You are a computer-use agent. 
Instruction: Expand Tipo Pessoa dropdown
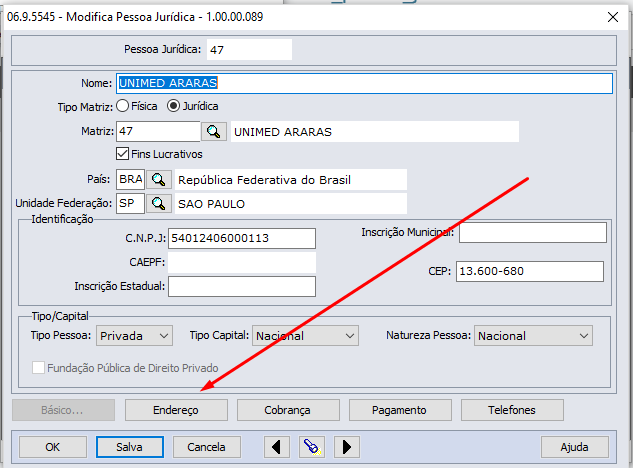pyautogui.click(x=134, y=336)
